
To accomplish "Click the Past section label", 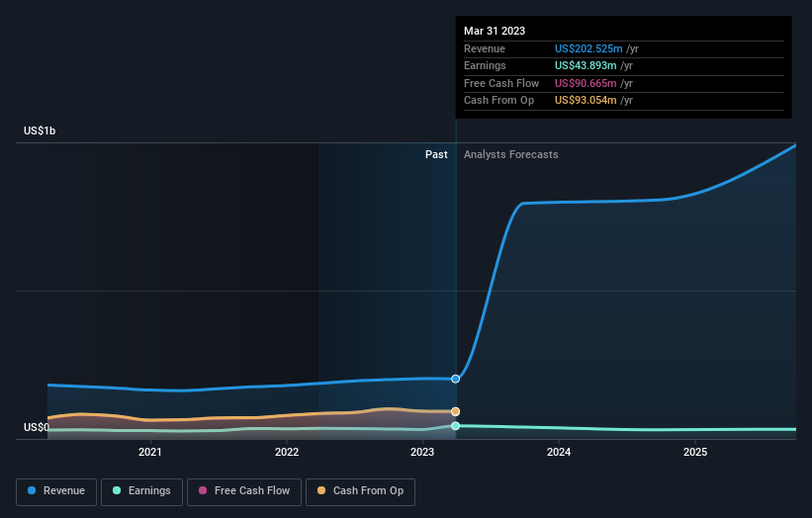I will pyautogui.click(x=436, y=154).
